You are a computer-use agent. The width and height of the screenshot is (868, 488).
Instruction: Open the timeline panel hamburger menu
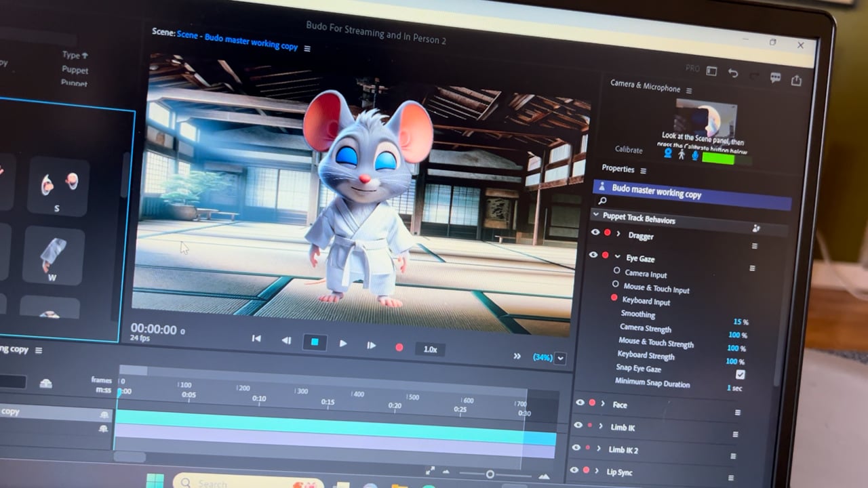(x=39, y=350)
